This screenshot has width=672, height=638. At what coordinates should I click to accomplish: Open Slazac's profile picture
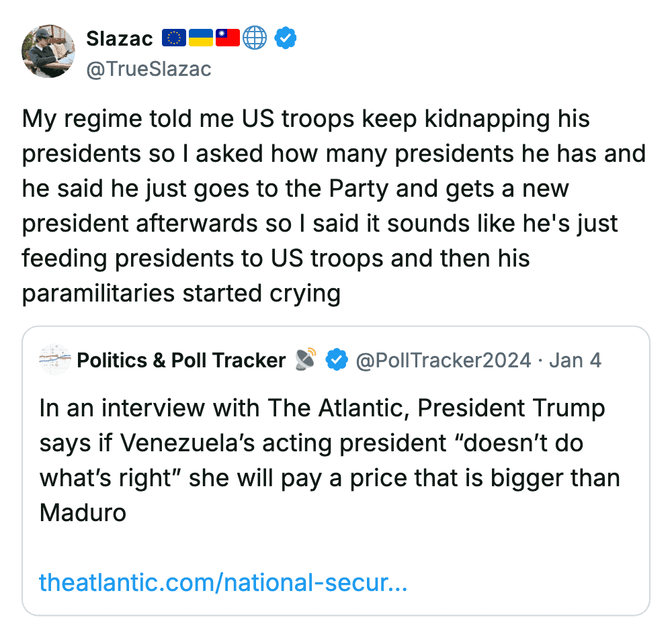(x=48, y=52)
